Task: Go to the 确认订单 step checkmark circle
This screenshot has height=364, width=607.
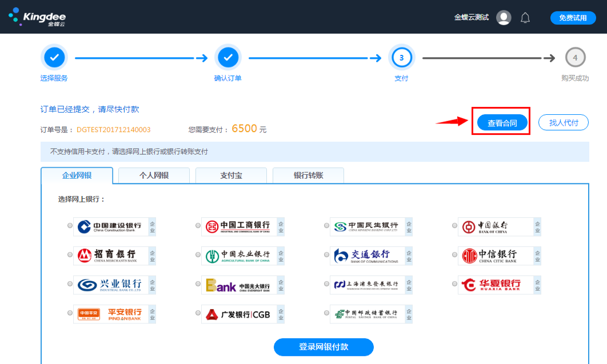Action: tap(228, 58)
